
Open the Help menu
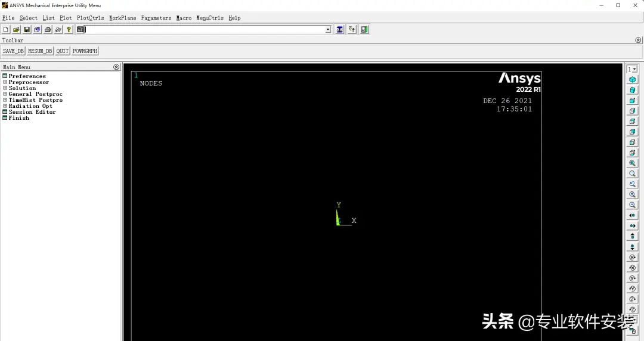(x=234, y=18)
